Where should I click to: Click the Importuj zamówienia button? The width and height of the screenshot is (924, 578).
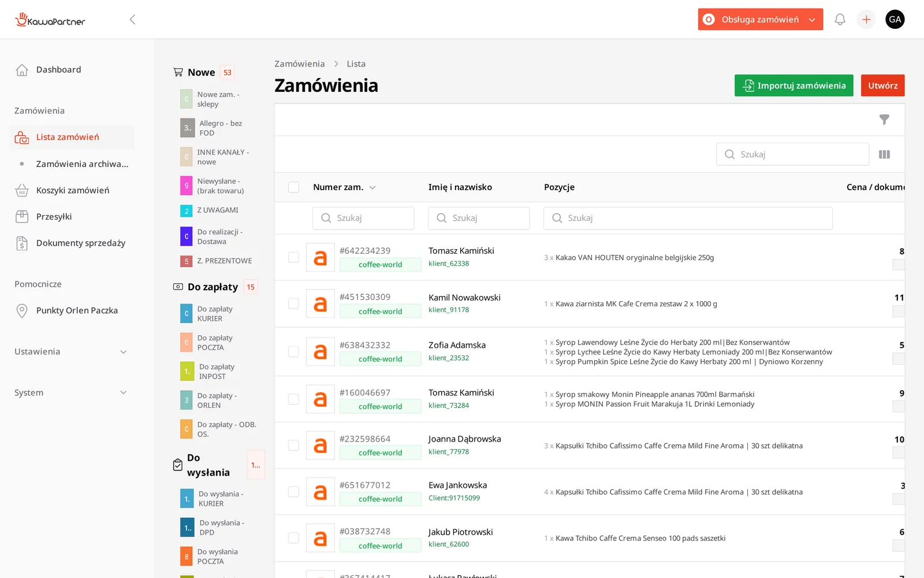tap(793, 86)
